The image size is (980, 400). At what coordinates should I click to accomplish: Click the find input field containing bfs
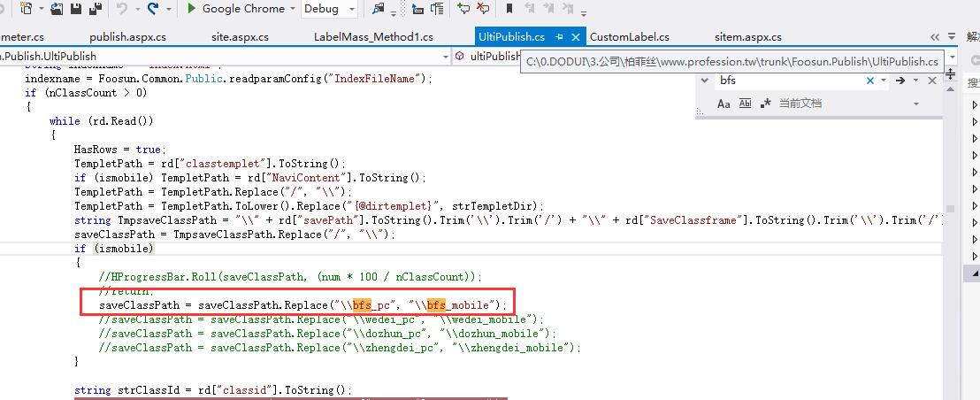(789, 80)
